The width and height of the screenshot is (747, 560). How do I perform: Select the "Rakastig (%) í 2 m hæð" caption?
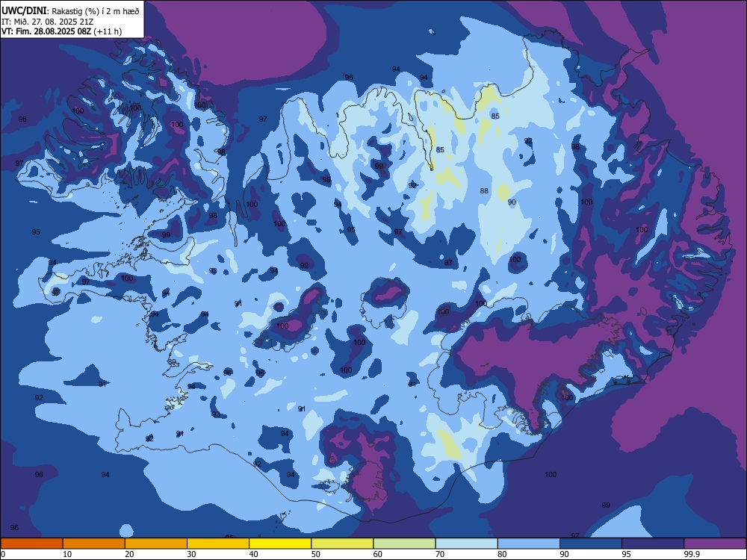coord(96,11)
